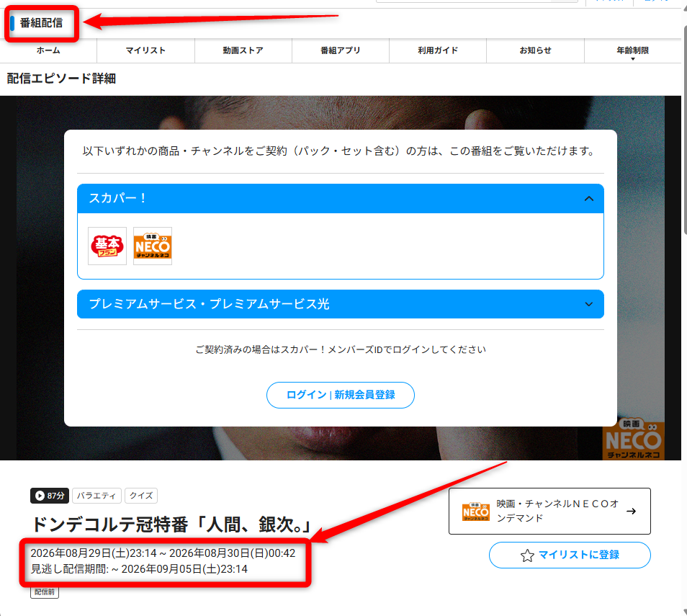The image size is (687, 616).
Task: Click the 見逃し配信期間 date line
Action: (x=139, y=569)
